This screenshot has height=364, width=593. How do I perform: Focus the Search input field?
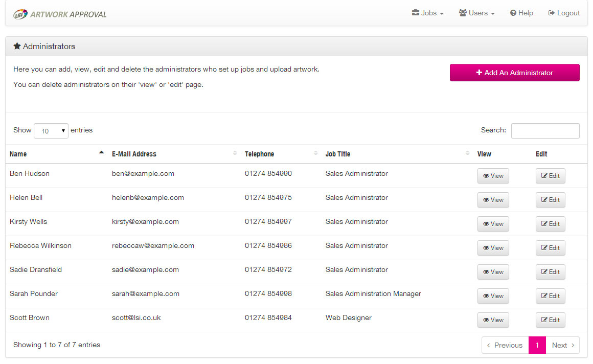(545, 131)
